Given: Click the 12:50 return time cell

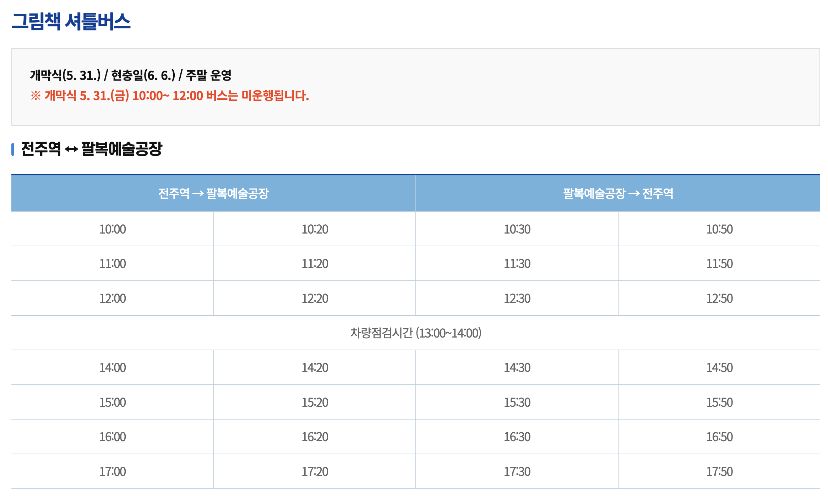Looking at the screenshot, I should click(x=719, y=298).
